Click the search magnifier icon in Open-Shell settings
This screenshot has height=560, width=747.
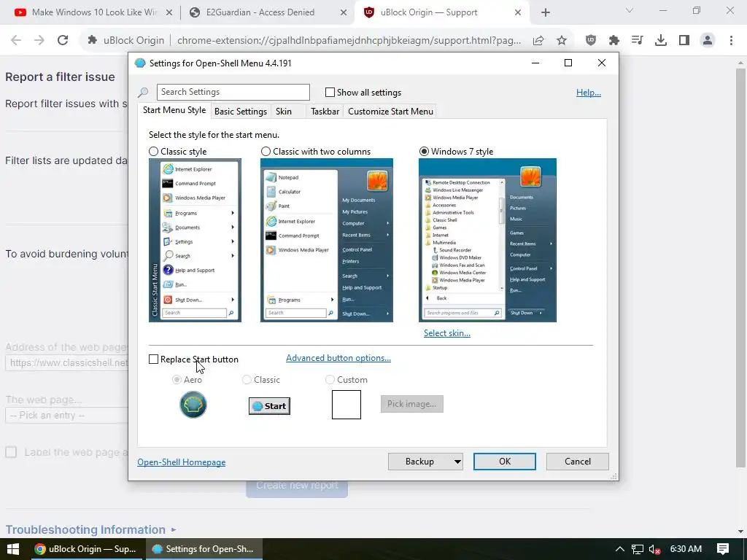(x=143, y=93)
